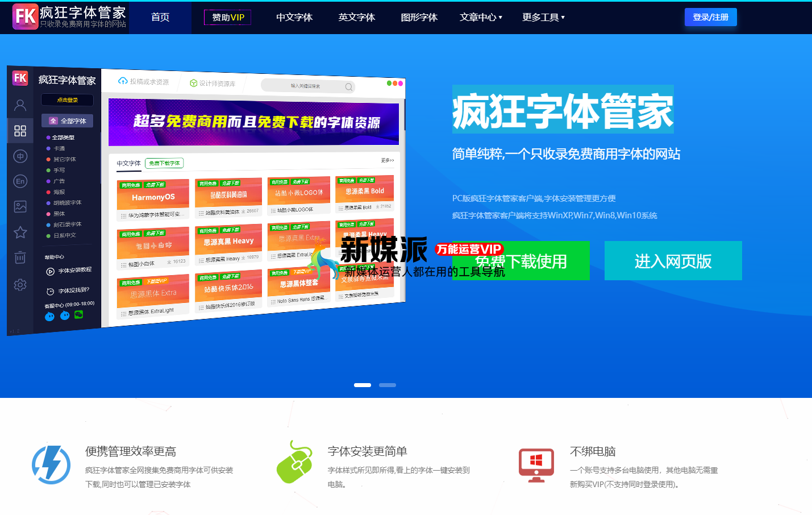Click the 进入网页版 button
Image resolution: width=812 pixels, height=515 pixels.
pyautogui.click(x=673, y=261)
